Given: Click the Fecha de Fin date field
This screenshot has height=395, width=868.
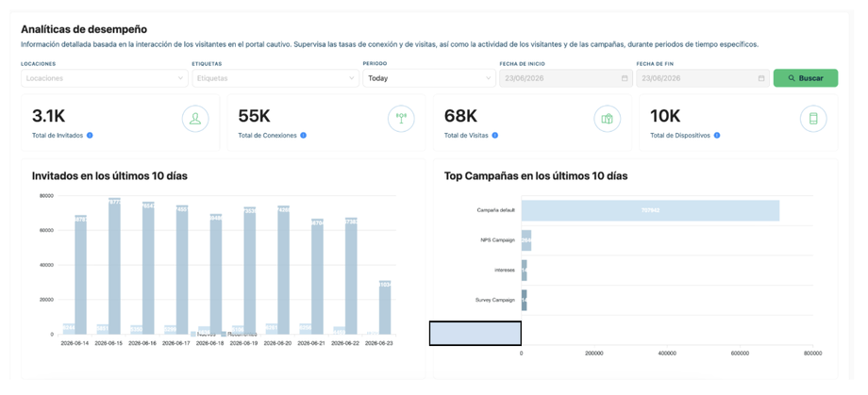Looking at the screenshot, I should [x=703, y=78].
